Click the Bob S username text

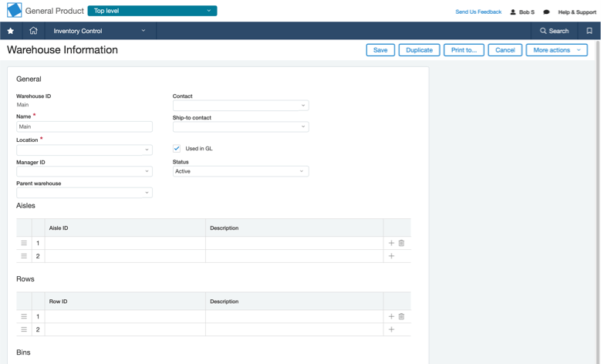tap(527, 12)
